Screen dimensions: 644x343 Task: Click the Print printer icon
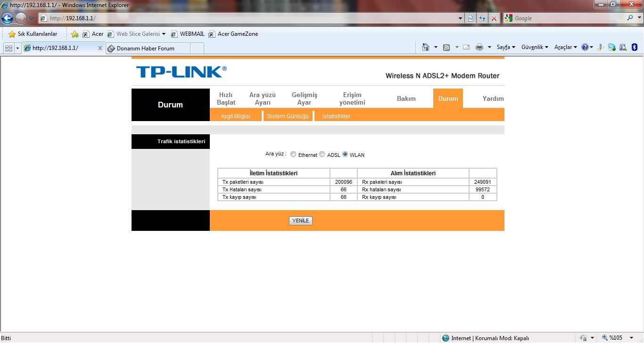pyautogui.click(x=479, y=47)
